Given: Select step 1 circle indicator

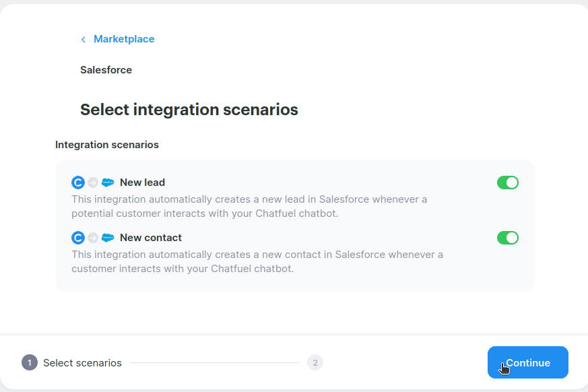Looking at the screenshot, I should tap(30, 363).
